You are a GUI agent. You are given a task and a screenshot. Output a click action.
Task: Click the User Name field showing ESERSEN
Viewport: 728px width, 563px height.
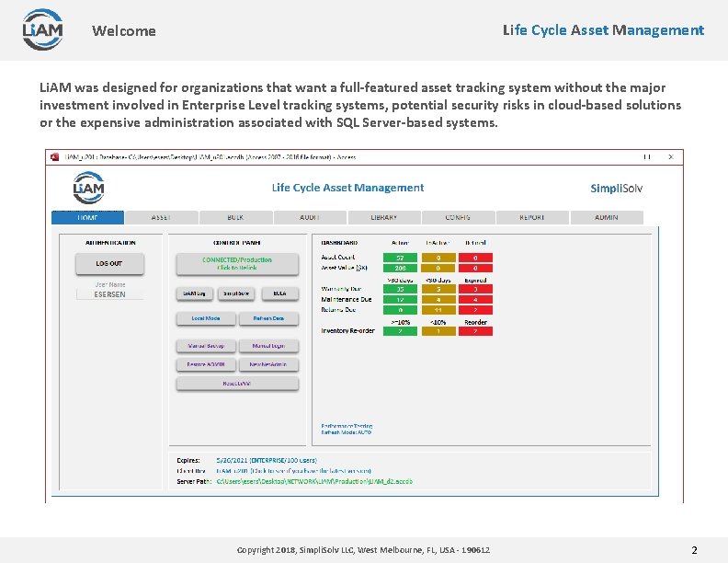click(x=110, y=294)
